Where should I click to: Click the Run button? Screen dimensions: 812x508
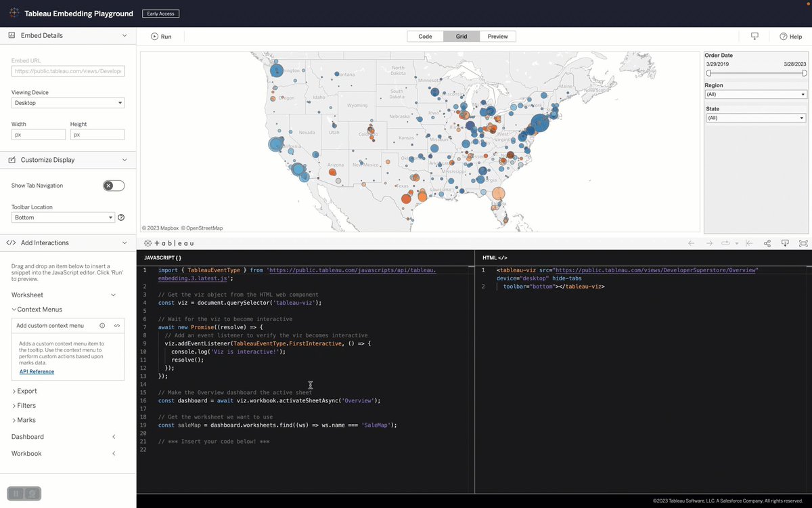[x=162, y=36]
